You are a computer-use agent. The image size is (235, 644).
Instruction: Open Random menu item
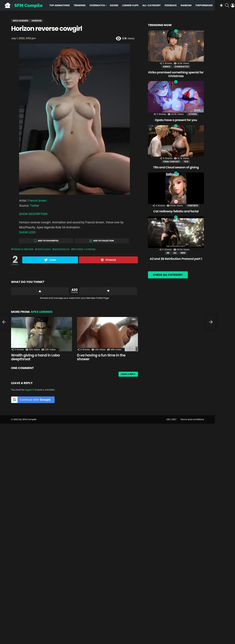186,5
